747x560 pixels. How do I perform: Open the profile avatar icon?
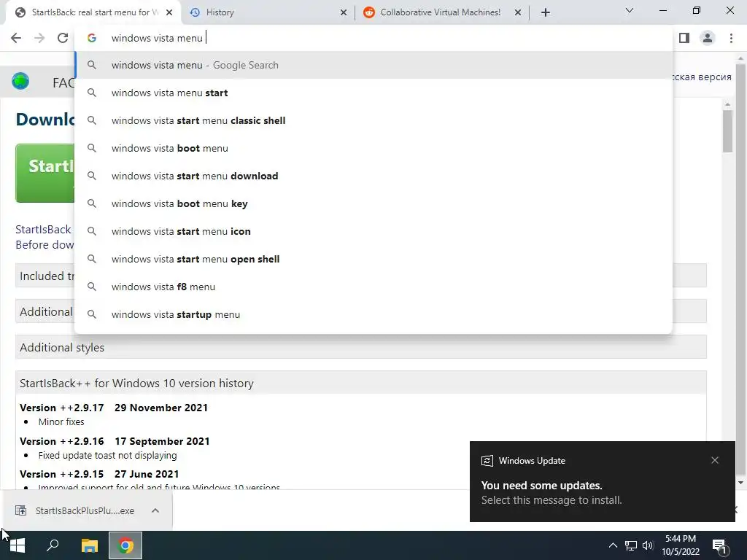pos(708,38)
